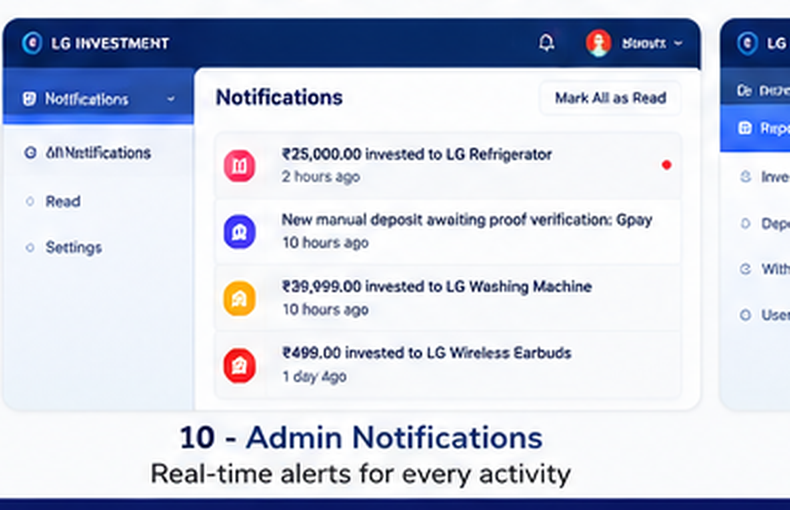Click the LG Investment logo icon
Screen dimensions: 790x510
32,43
